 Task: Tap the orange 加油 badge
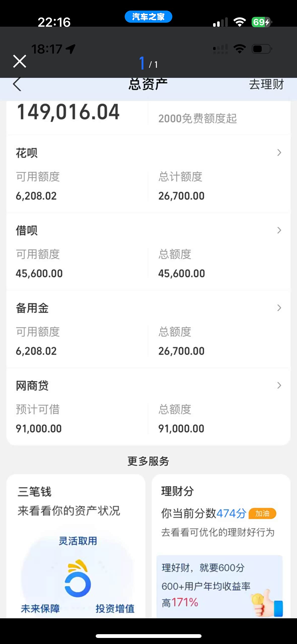coord(262,513)
